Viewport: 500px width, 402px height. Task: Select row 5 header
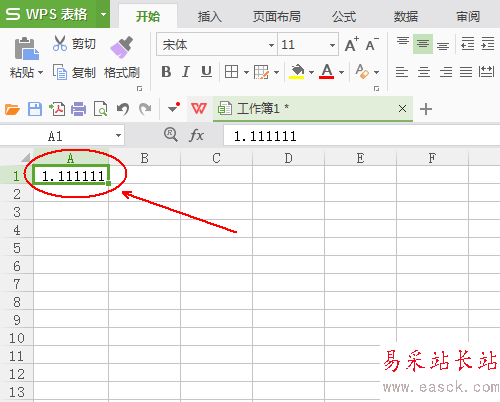(x=17, y=247)
